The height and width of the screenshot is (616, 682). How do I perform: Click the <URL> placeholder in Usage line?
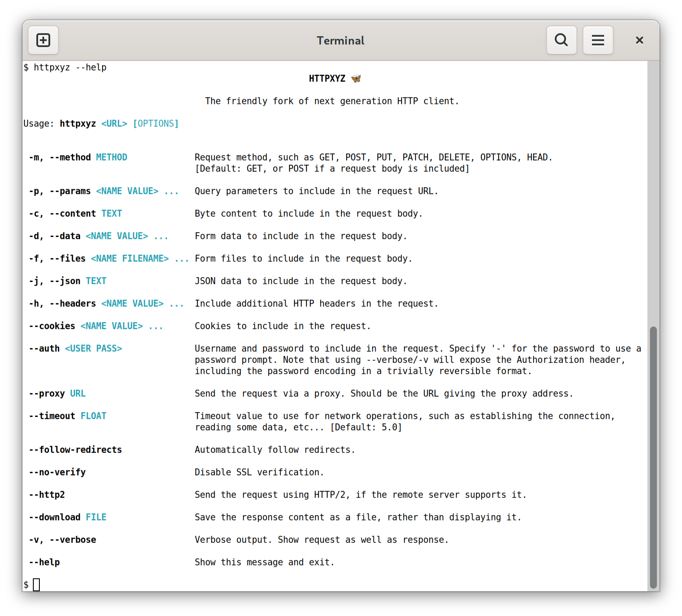(x=114, y=124)
